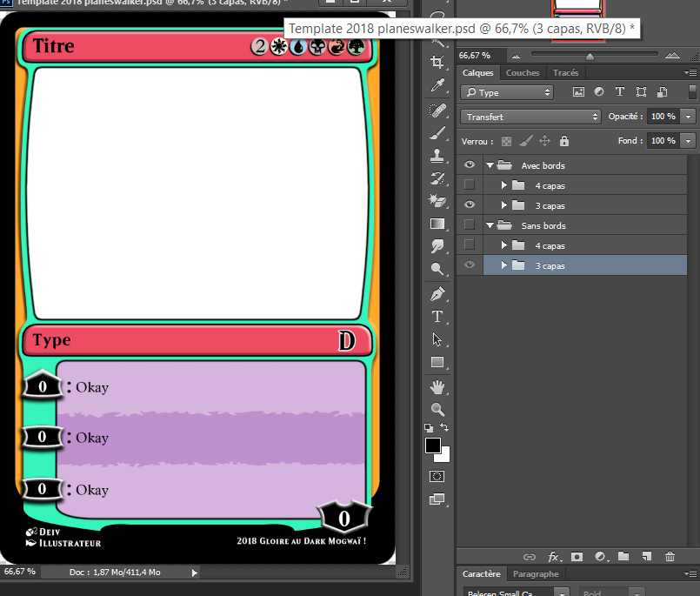700x596 pixels.
Task: Select the Eyedropper tool
Action: coord(437,85)
